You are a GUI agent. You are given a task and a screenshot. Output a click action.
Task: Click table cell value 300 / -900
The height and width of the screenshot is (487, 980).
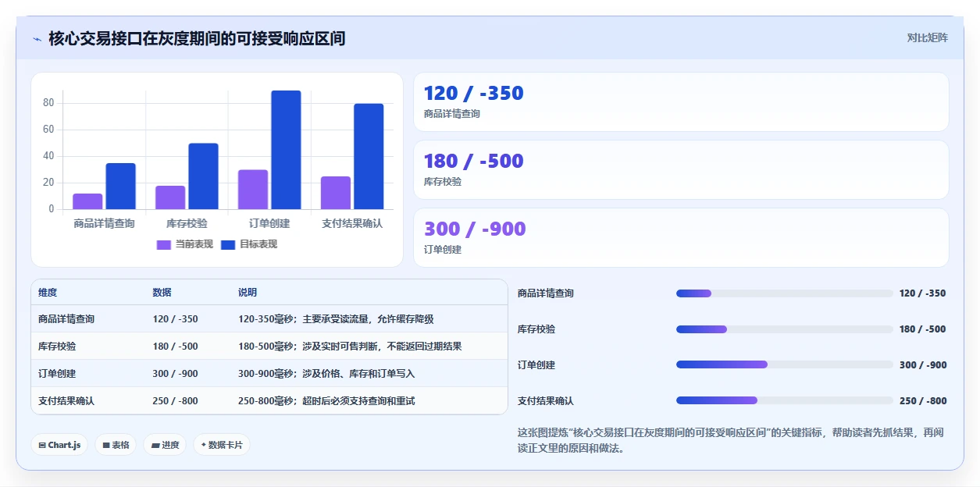click(175, 374)
